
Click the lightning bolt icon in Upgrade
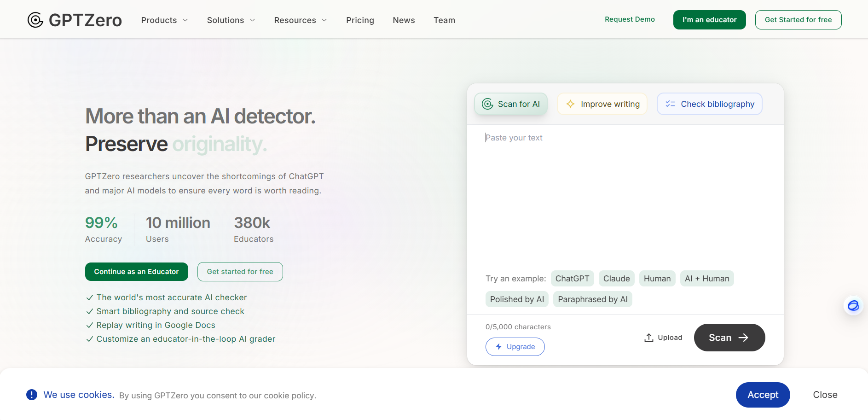[x=498, y=347]
